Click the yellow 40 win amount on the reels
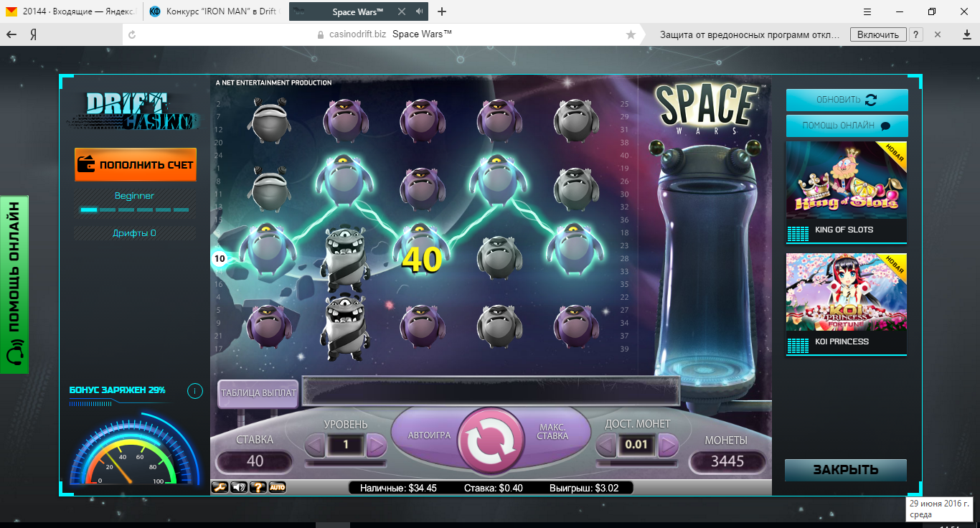980x528 pixels. pos(422,260)
